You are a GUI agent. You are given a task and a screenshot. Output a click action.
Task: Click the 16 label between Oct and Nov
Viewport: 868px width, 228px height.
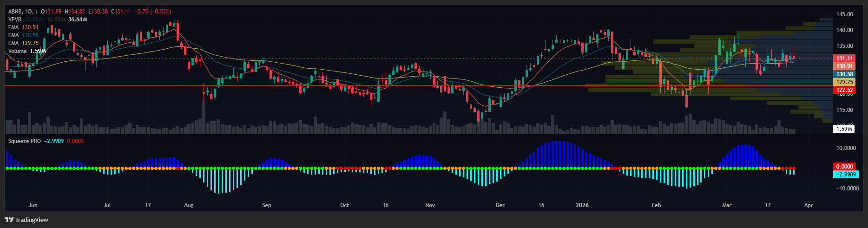pyautogui.click(x=386, y=205)
